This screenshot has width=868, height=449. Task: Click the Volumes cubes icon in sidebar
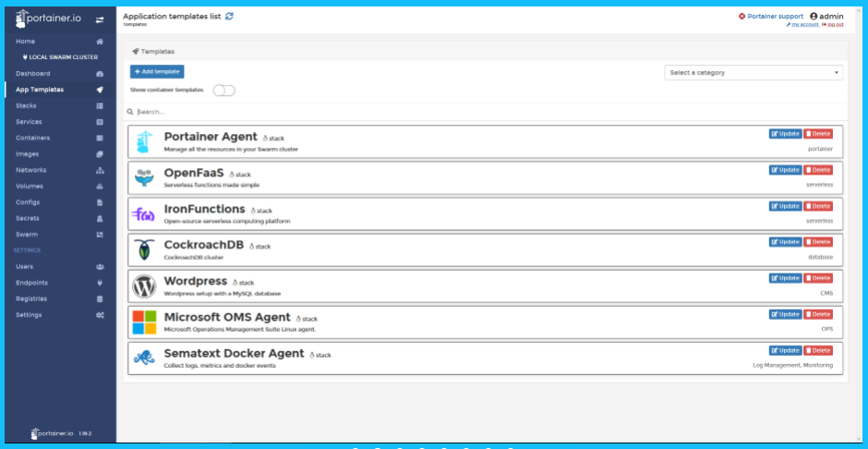coord(100,186)
